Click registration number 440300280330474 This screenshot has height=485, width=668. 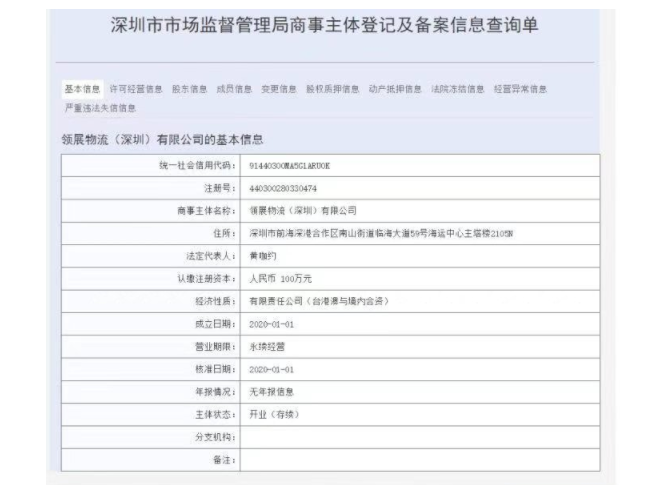288,188
